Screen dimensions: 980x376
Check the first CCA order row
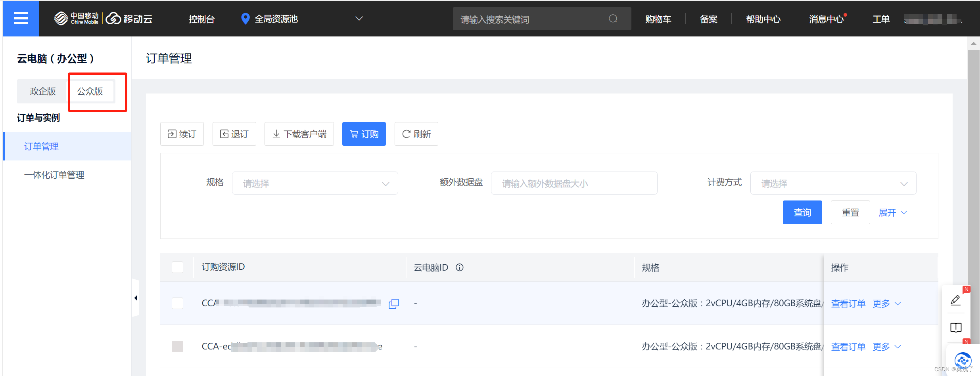click(177, 303)
